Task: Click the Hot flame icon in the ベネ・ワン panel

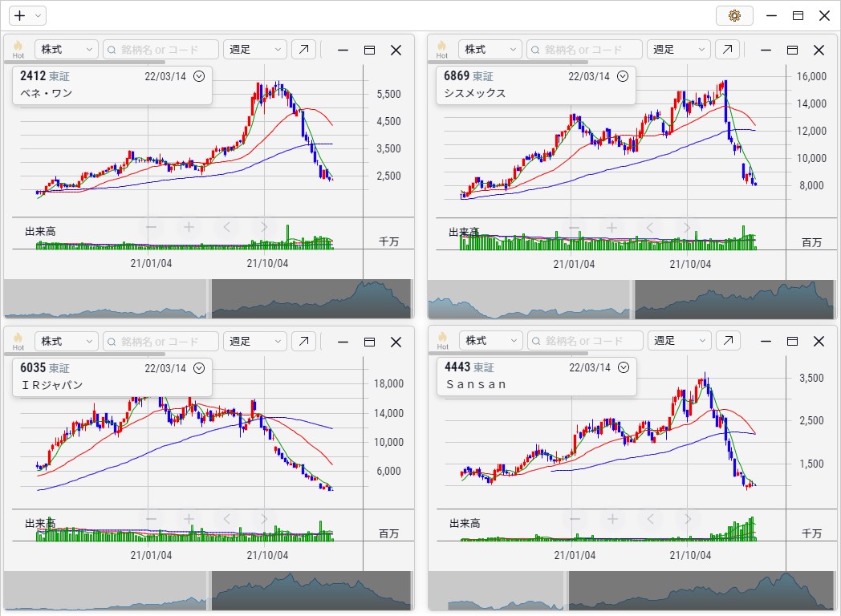Action: tap(18, 49)
